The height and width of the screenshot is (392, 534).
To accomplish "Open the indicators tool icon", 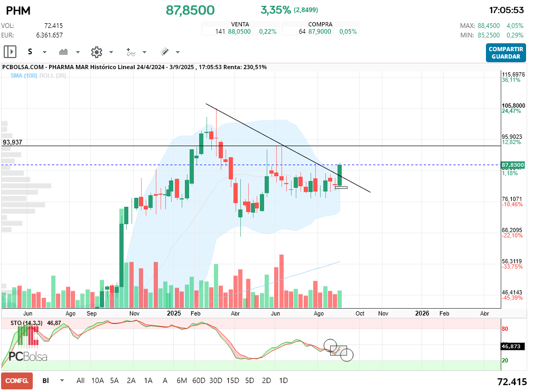I will pyautogui.click(x=130, y=52).
